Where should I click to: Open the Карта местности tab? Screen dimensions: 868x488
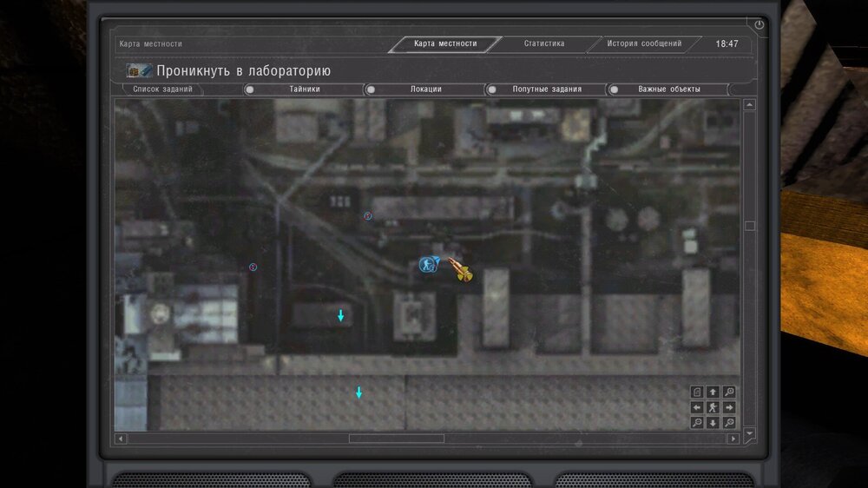[444, 43]
